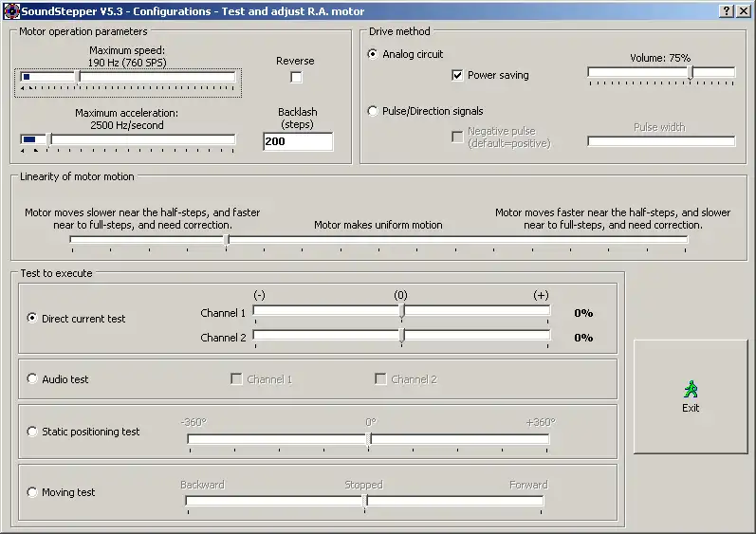Uncheck the Power saving checkbox
The image size is (756, 534).
(x=457, y=75)
